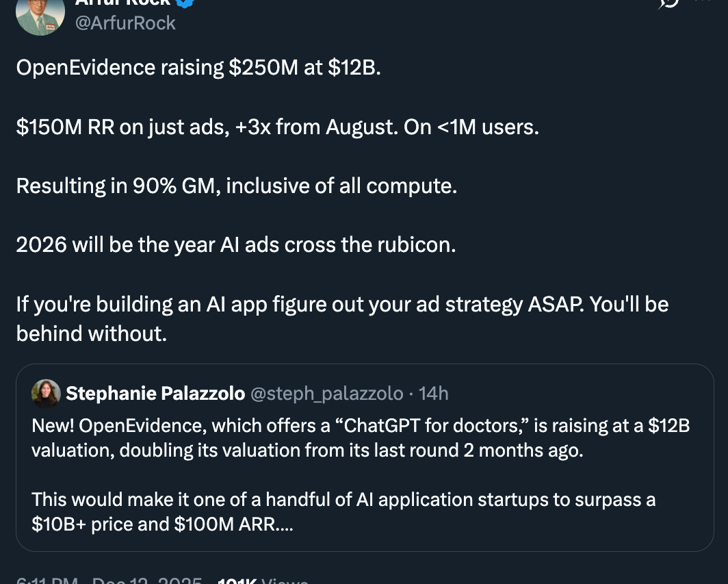Click the blue verified badge
The height and width of the screenshot is (584, 728).
(187, 2)
